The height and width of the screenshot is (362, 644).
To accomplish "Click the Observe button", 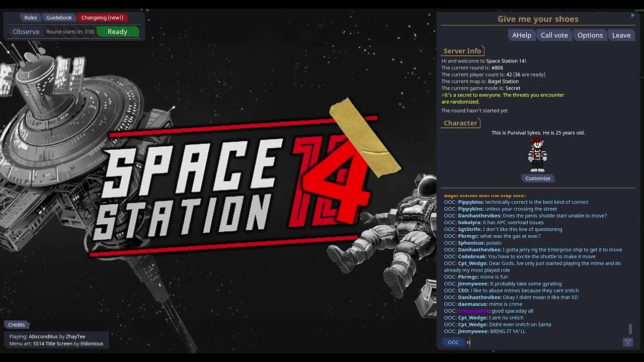I will 26,32.
